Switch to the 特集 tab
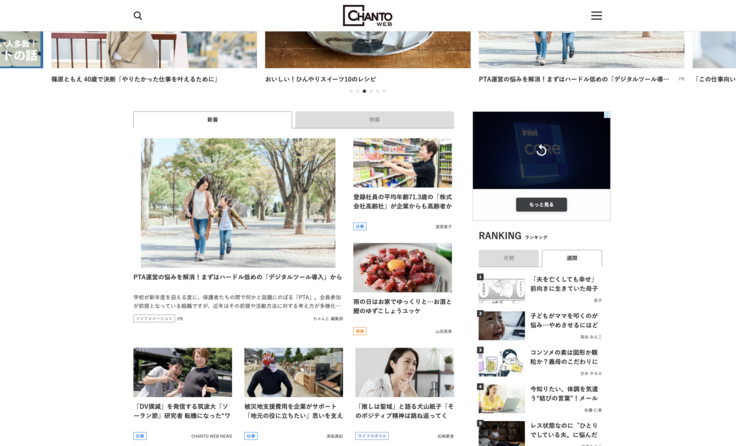736x446 pixels. (x=374, y=120)
